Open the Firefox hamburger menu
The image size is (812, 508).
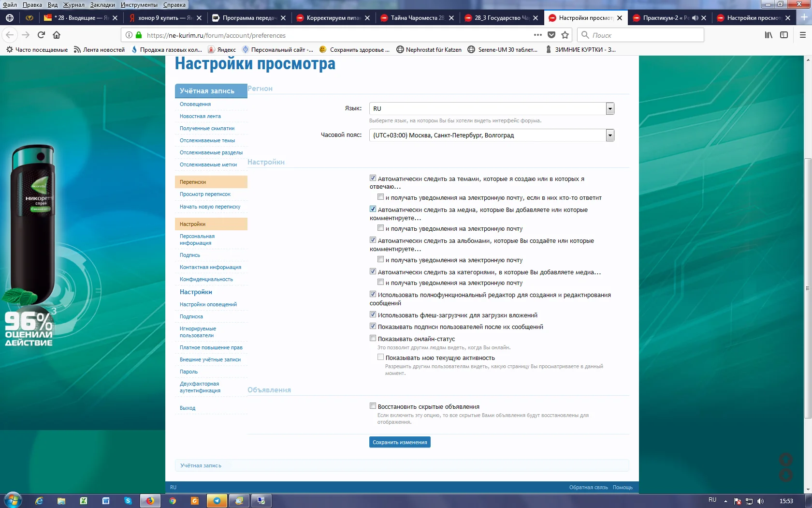(802, 35)
